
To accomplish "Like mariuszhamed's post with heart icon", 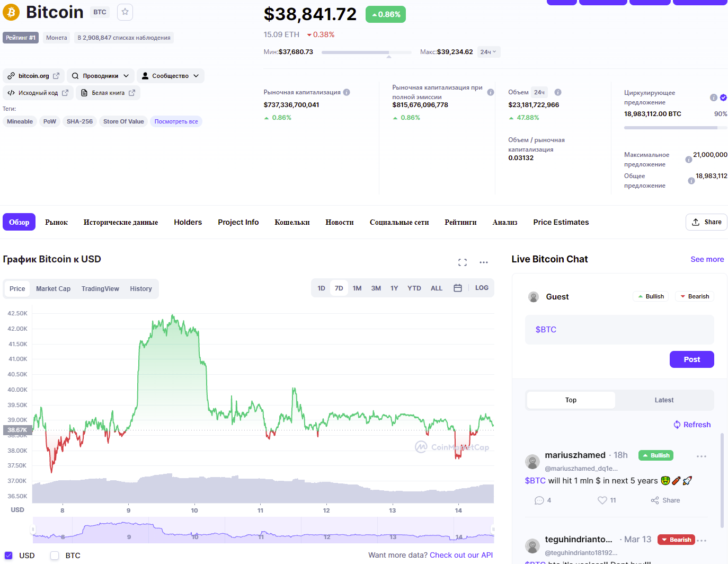I will 602,500.
